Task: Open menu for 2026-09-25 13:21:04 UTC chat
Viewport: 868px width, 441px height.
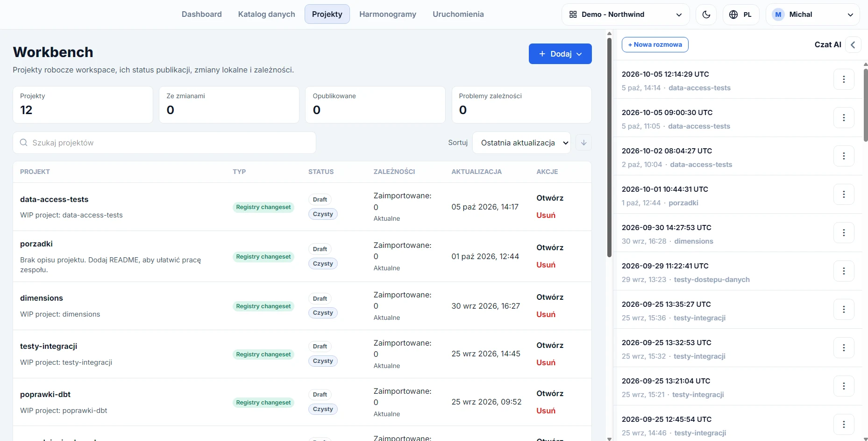Action: [x=844, y=386]
